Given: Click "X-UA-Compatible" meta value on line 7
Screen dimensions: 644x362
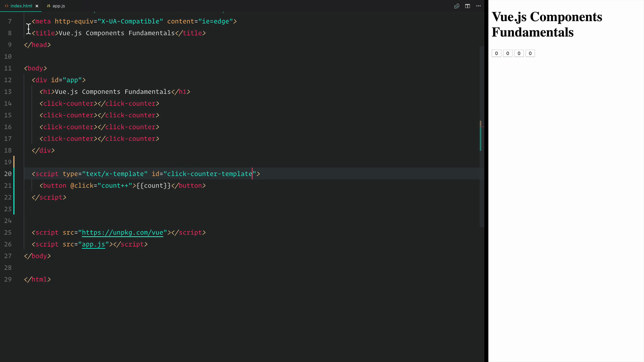Looking at the screenshot, I should [x=130, y=21].
